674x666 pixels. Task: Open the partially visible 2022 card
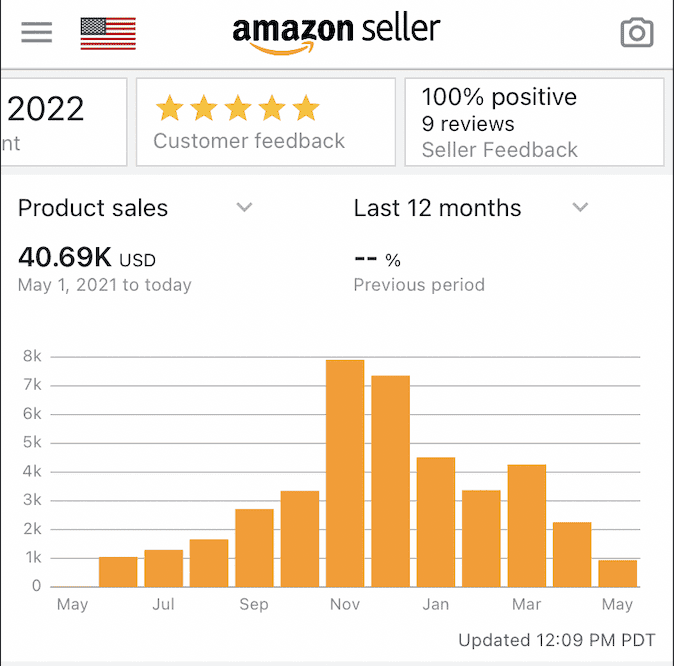(64, 122)
